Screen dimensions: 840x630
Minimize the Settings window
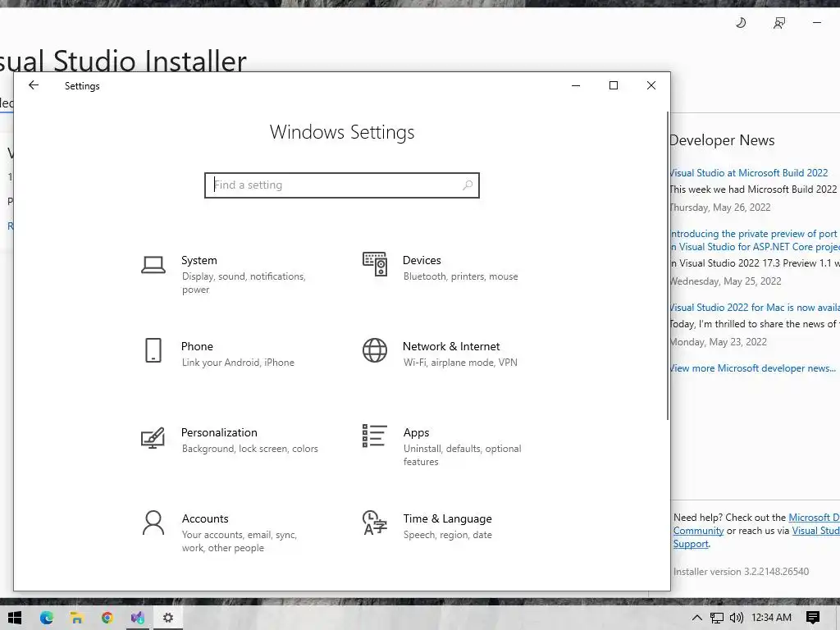point(576,85)
